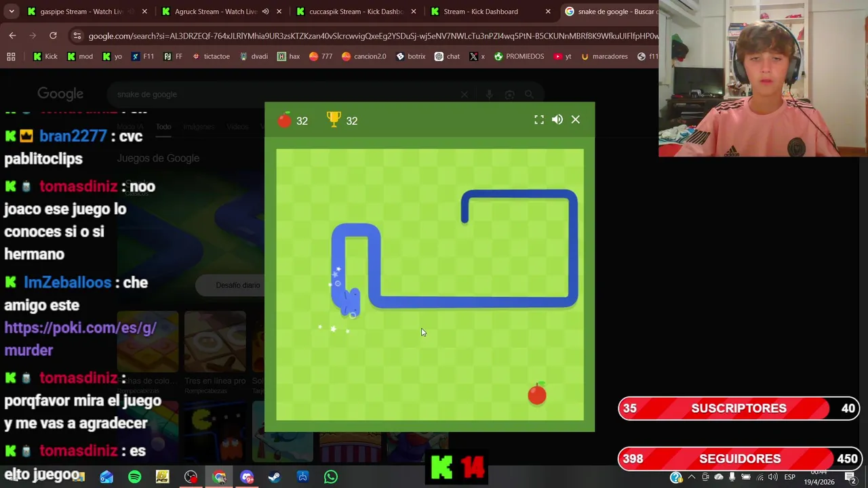
Task: Open the botrix bookmark
Action: pyautogui.click(x=410, y=56)
